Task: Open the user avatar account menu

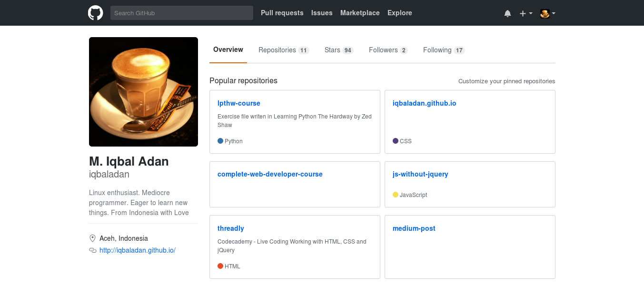Action: click(x=548, y=13)
